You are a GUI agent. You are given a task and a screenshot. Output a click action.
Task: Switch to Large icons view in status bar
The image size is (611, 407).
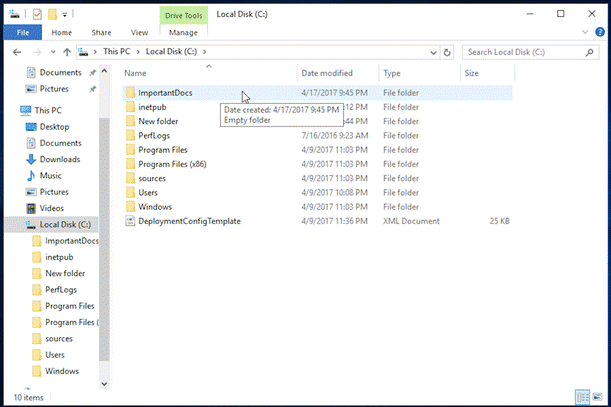click(x=598, y=397)
